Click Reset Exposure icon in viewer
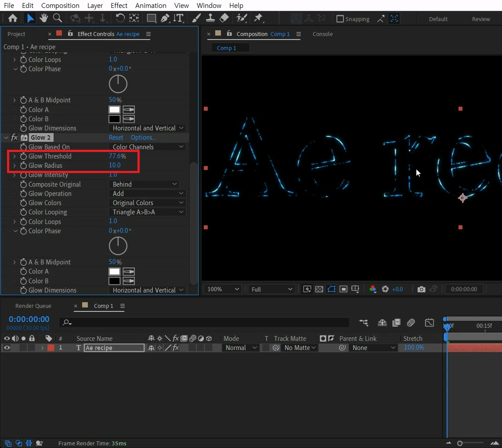This screenshot has width=502, height=448. 385,289
